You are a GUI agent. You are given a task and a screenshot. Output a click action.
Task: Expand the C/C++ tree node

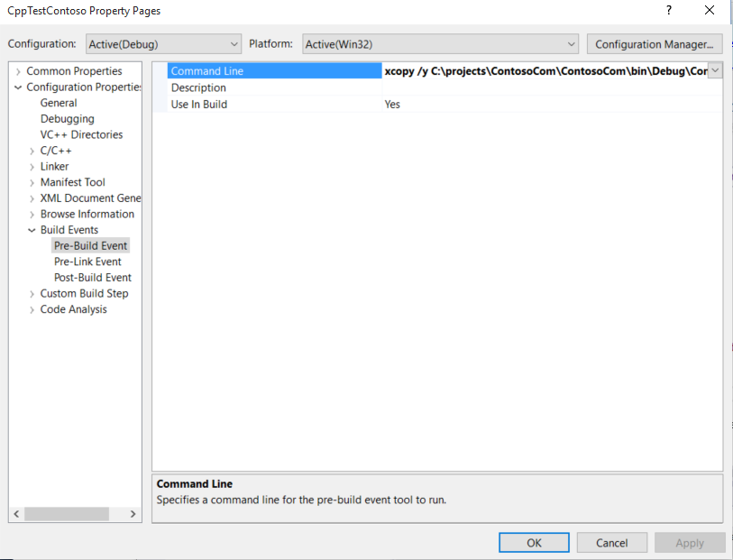[x=32, y=151]
